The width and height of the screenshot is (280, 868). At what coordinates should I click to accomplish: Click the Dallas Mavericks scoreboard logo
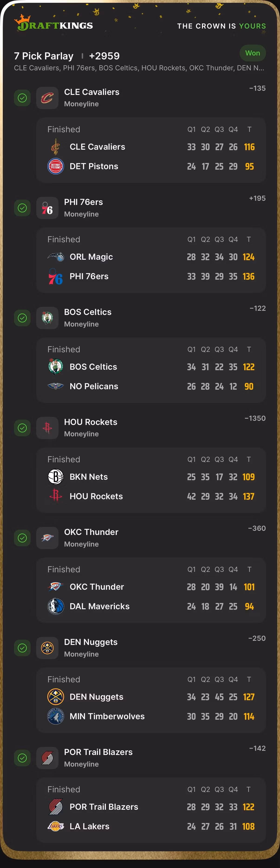55,606
